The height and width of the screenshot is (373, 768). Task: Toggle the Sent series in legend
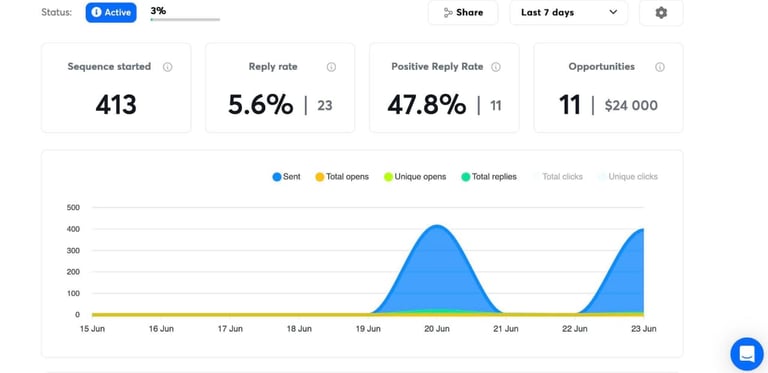point(287,177)
